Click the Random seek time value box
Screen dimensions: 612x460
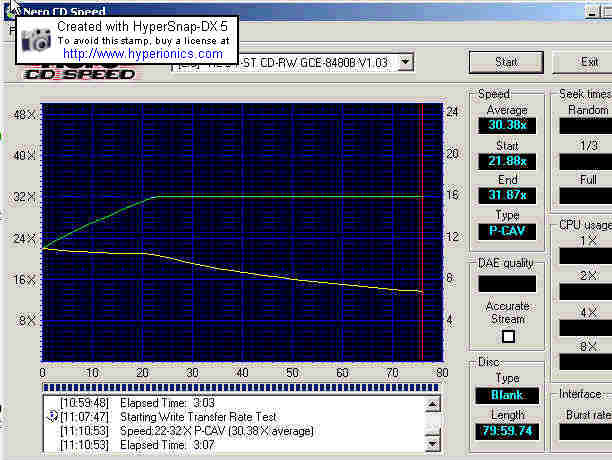pyautogui.click(x=585, y=126)
